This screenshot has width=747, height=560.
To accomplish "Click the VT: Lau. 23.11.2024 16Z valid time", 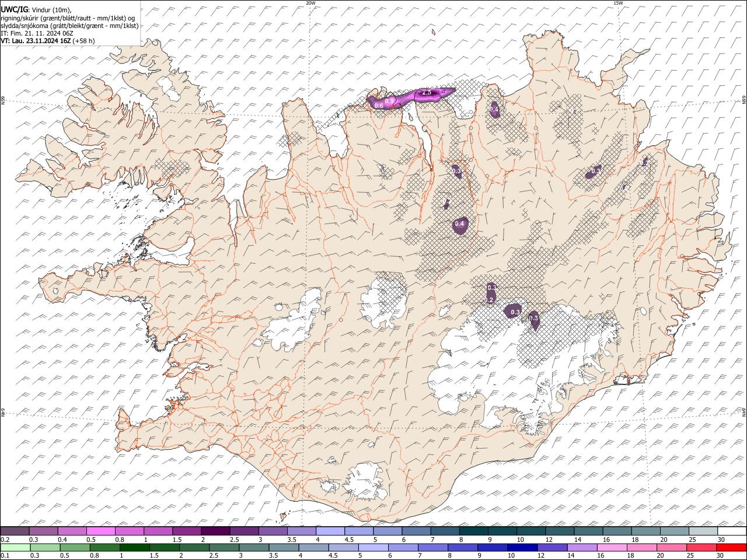I will point(47,41).
